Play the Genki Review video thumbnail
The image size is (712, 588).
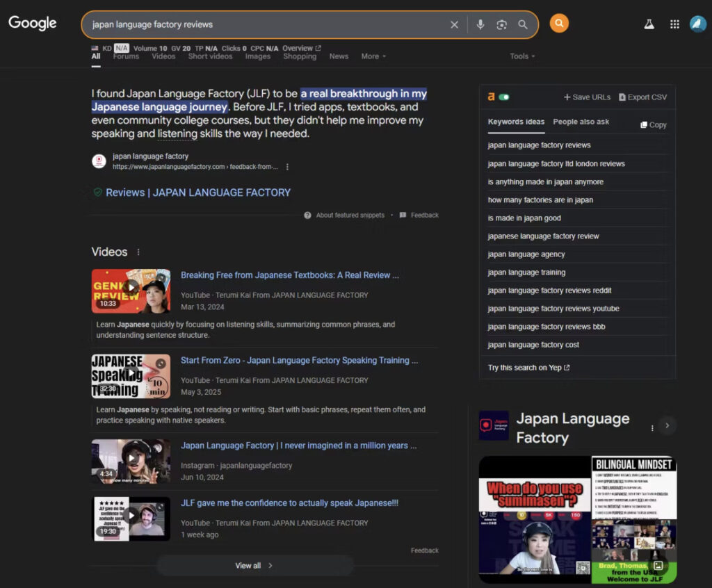click(x=131, y=291)
